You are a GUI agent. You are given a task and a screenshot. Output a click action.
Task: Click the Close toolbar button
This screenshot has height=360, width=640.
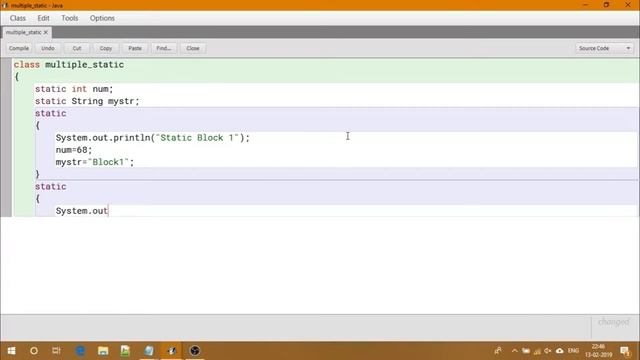tap(193, 48)
